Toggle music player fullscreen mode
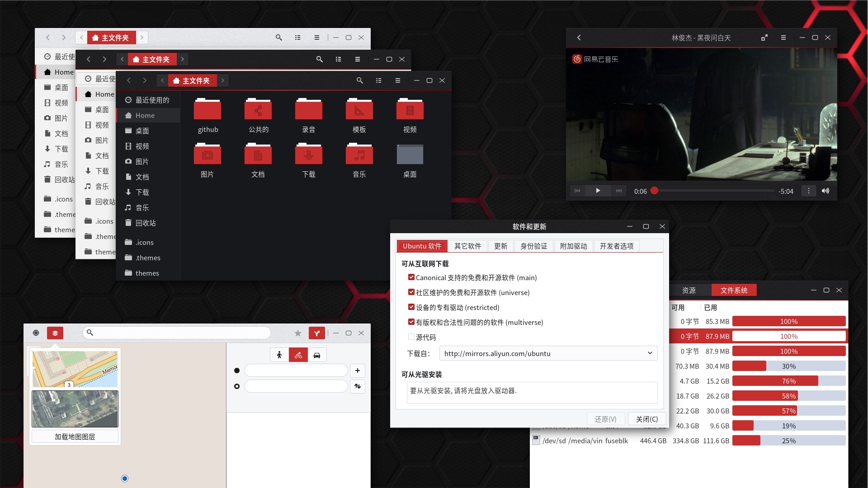This screenshot has width=868, height=488. point(764,38)
